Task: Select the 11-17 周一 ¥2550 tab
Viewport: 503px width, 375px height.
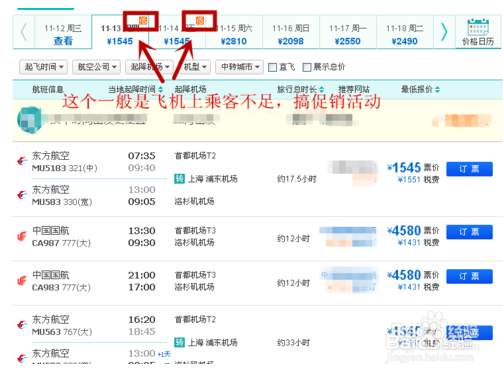Action: point(348,32)
